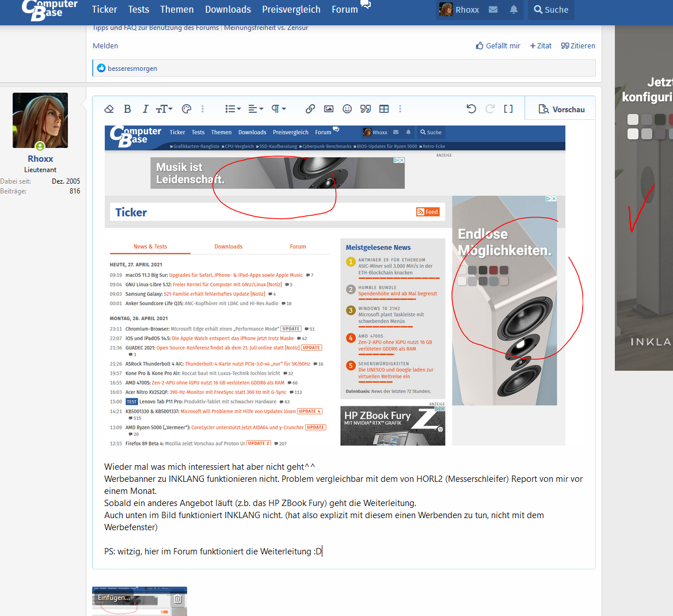Open the text color palette
The width and height of the screenshot is (673, 616).
coord(187,109)
